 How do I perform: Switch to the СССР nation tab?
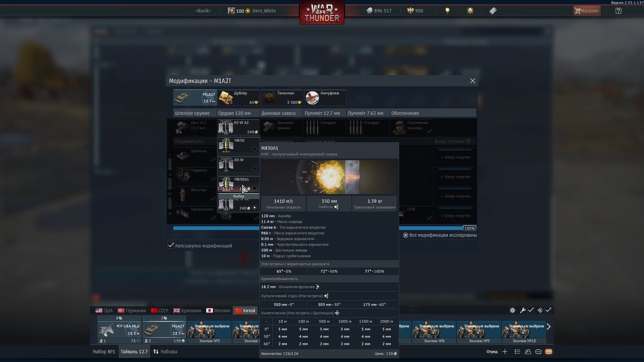[x=159, y=310]
